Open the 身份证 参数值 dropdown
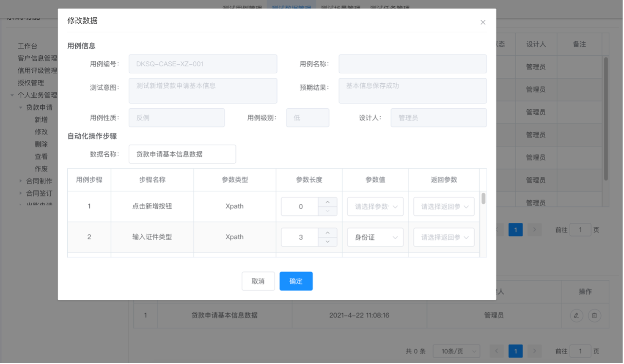 tap(375, 238)
